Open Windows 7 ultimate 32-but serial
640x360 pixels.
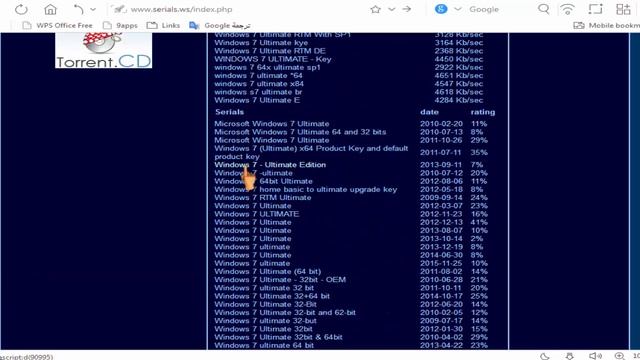265,320
